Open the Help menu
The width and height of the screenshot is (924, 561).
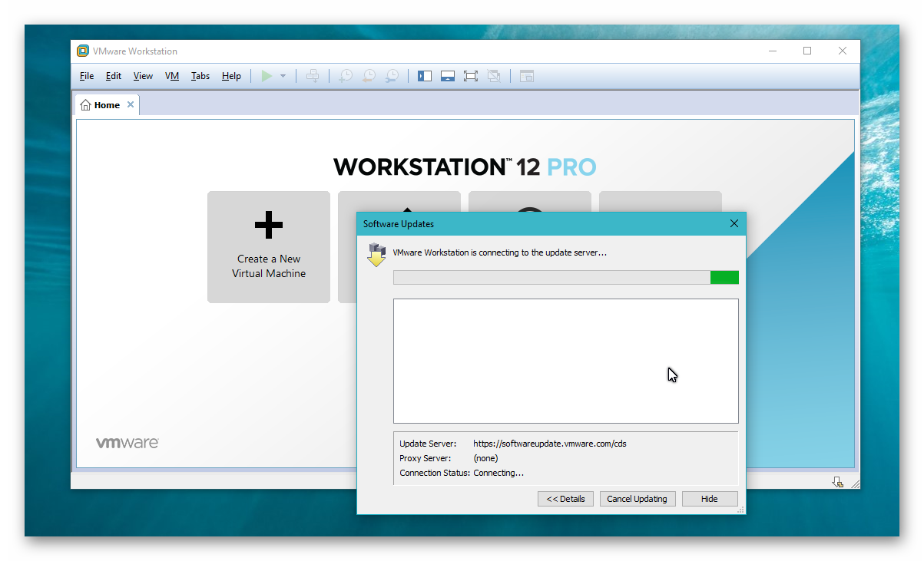[x=231, y=76]
